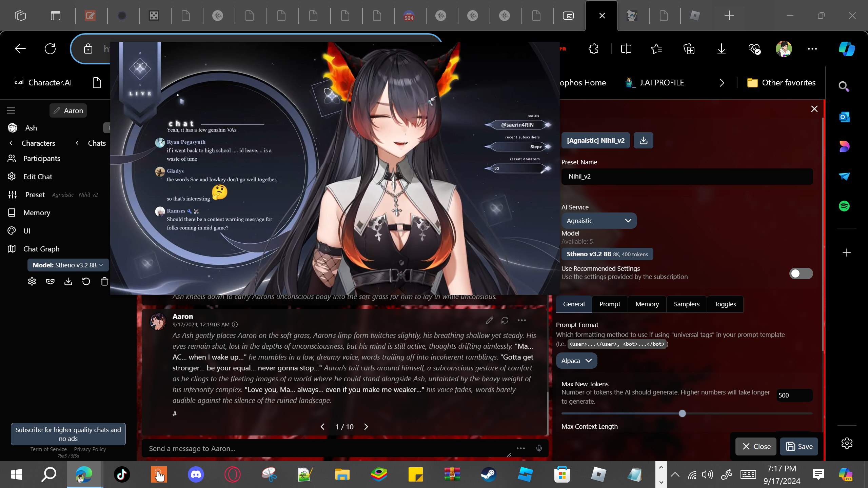868x488 pixels.
Task: Switch to the Samplers tab
Action: [x=686, y=304]
